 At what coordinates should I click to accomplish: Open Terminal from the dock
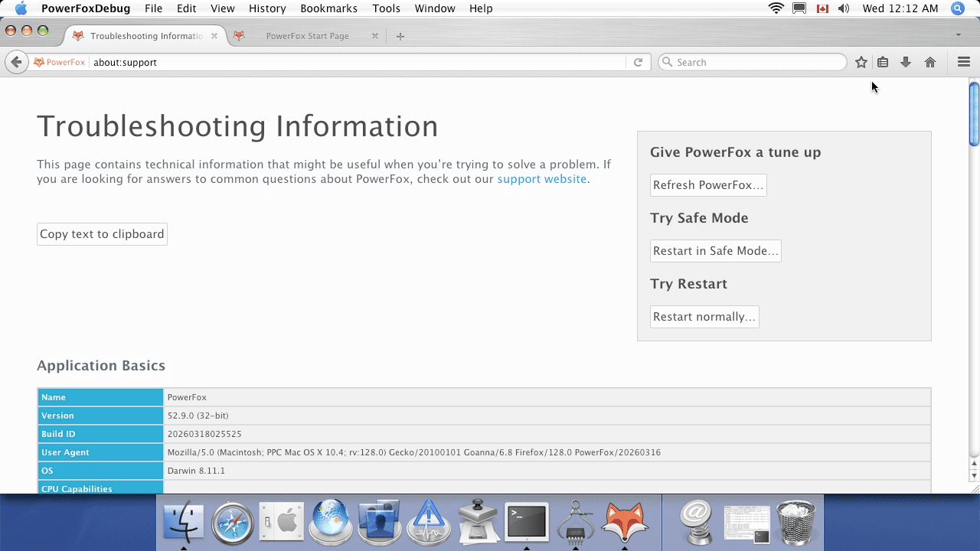527,523
